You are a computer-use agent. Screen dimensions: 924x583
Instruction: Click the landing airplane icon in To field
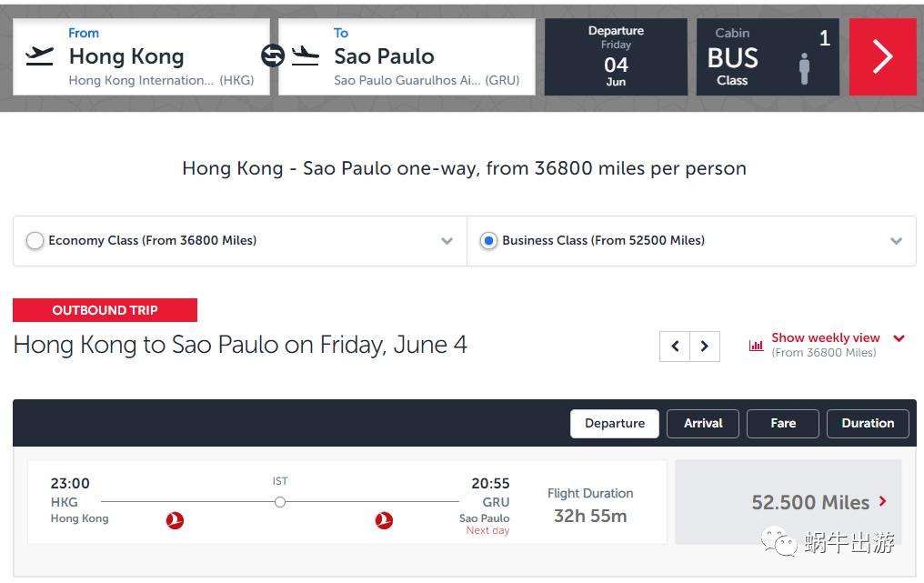pyautogui.click(x=306, y=56)
